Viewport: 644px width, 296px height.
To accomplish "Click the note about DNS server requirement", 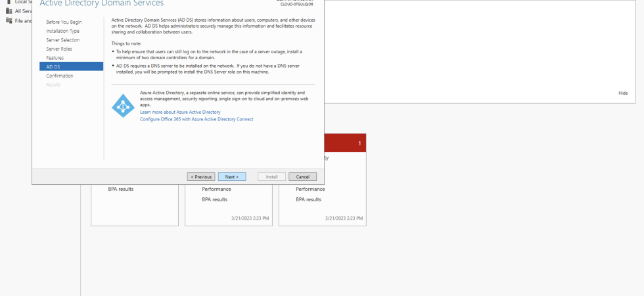I will pos(208,68).
